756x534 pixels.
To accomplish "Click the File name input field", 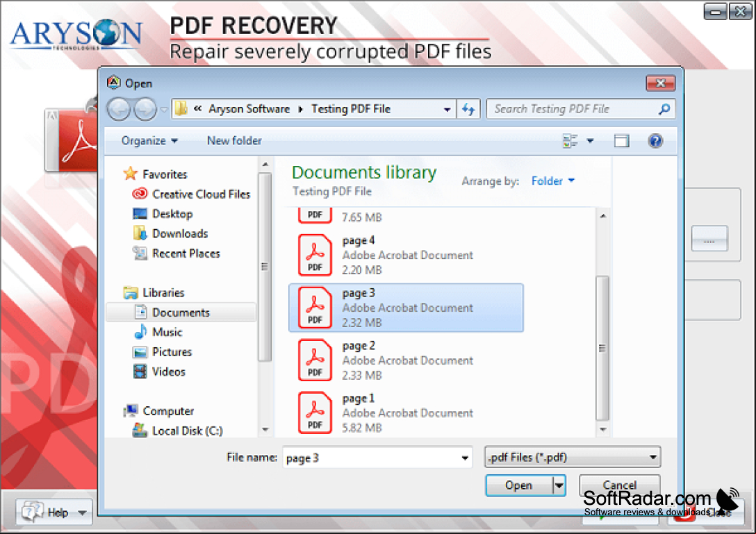I will (x=377, y=458).
